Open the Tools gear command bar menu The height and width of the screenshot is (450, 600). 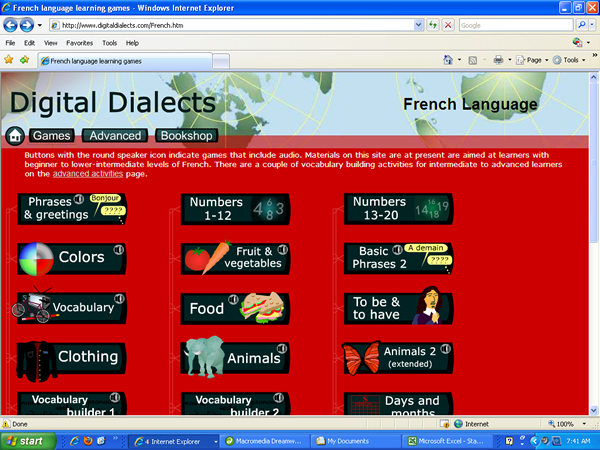pyautogui.click(x=569, y=60)
